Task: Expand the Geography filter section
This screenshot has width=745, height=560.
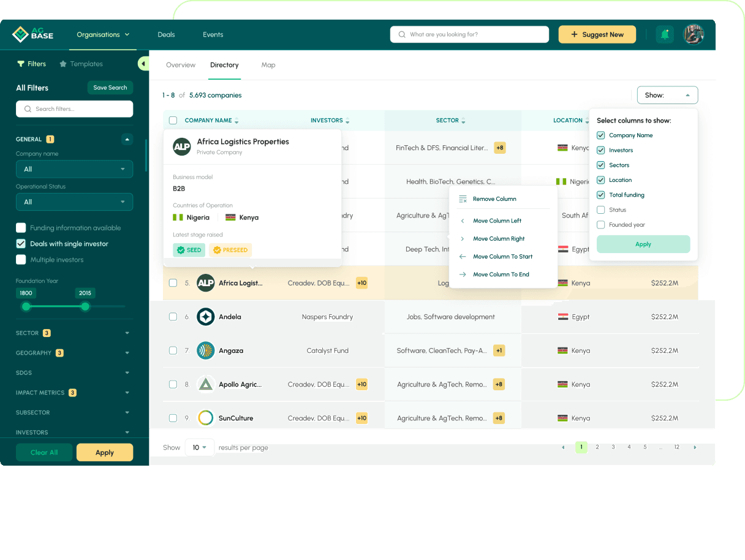Action: click(x=127, y=353)
